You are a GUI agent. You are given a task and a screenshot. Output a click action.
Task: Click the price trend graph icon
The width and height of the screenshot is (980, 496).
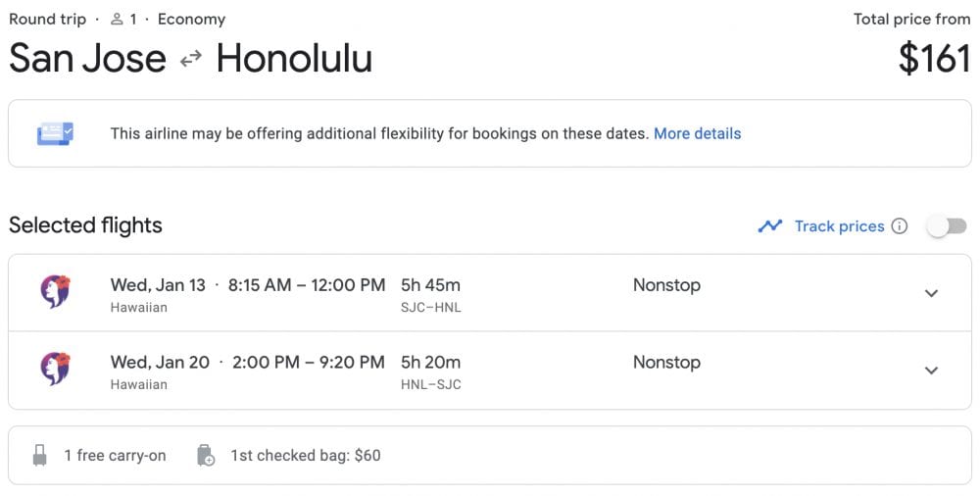[x=769, y=226]
